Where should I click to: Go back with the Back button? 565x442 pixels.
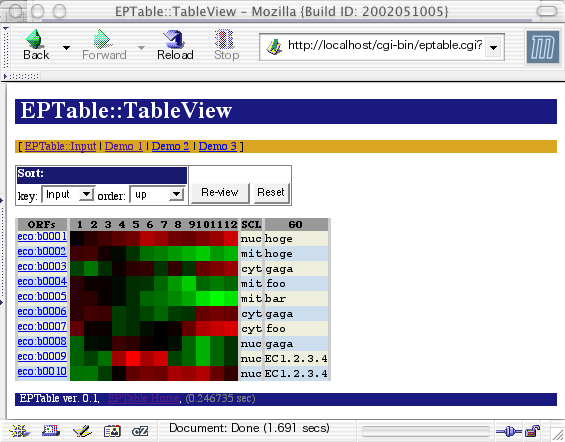[x=36, y=45]
